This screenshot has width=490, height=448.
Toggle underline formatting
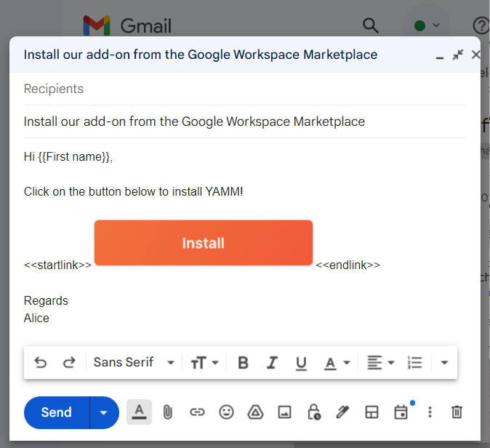click(301, 363)
